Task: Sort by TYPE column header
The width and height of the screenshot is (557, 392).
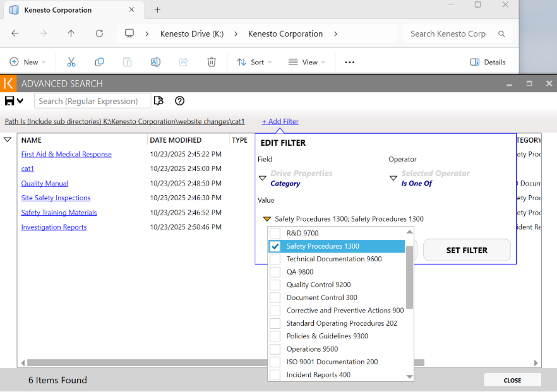Action: coord(239,140)
